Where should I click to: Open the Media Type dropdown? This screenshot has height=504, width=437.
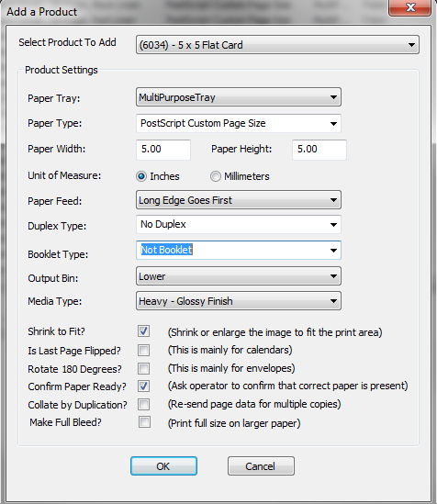coord(239,301)
